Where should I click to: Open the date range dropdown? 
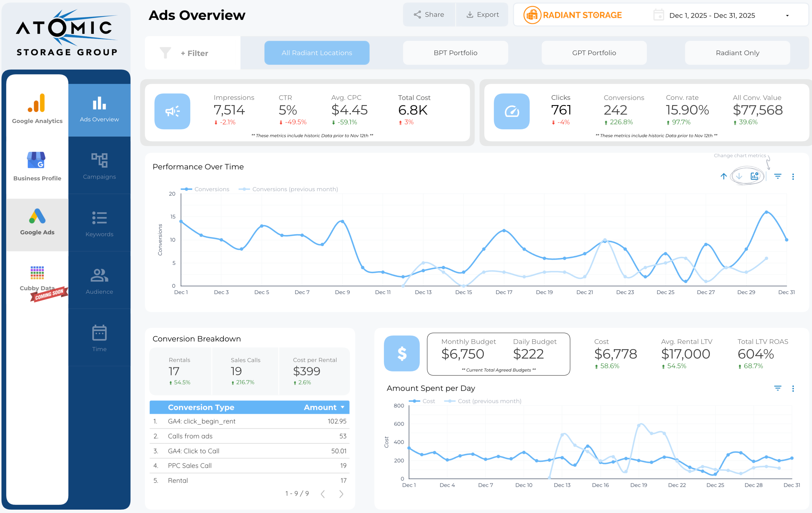pos(787,15)
